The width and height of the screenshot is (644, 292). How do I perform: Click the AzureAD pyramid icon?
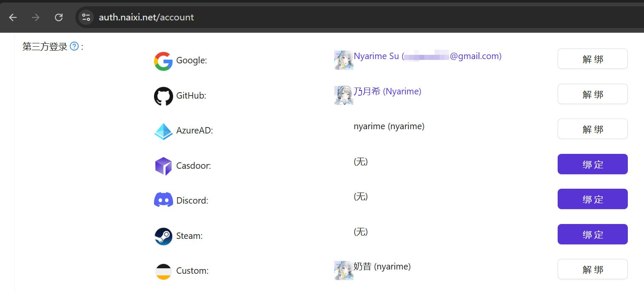(x=163, y=131)
